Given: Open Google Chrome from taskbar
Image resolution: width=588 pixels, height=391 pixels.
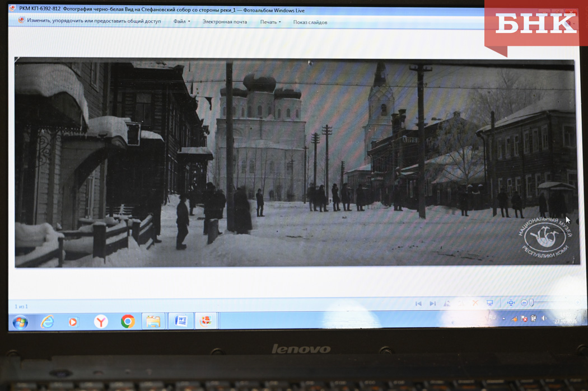Looking at the screenshot, I should pyautogui.click(x=128, y=322).
